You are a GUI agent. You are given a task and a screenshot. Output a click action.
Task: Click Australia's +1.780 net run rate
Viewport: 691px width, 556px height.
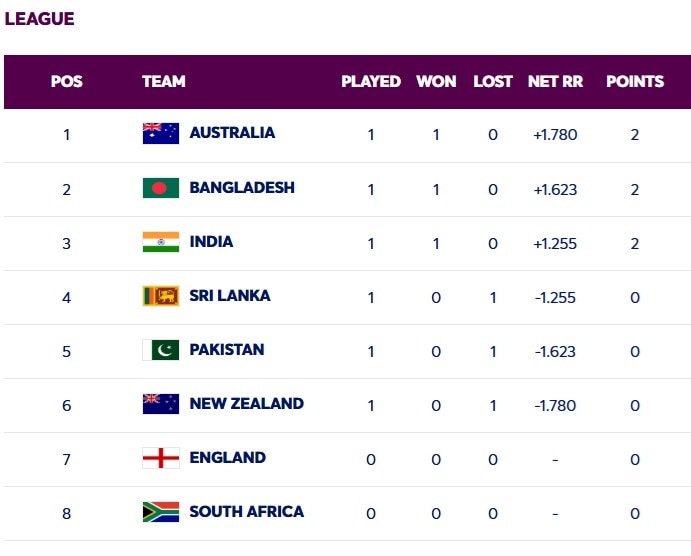[x=555, y=134]
